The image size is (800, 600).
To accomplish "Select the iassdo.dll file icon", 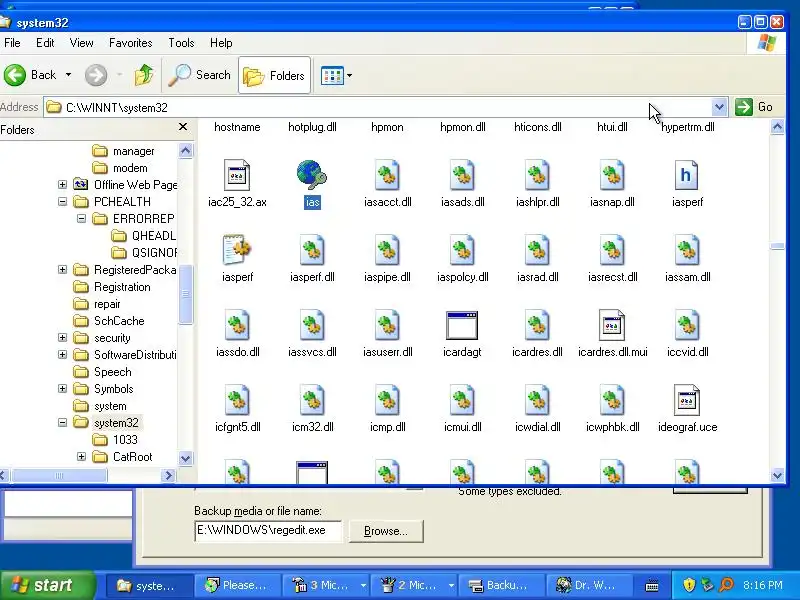I will coord(237,324).
